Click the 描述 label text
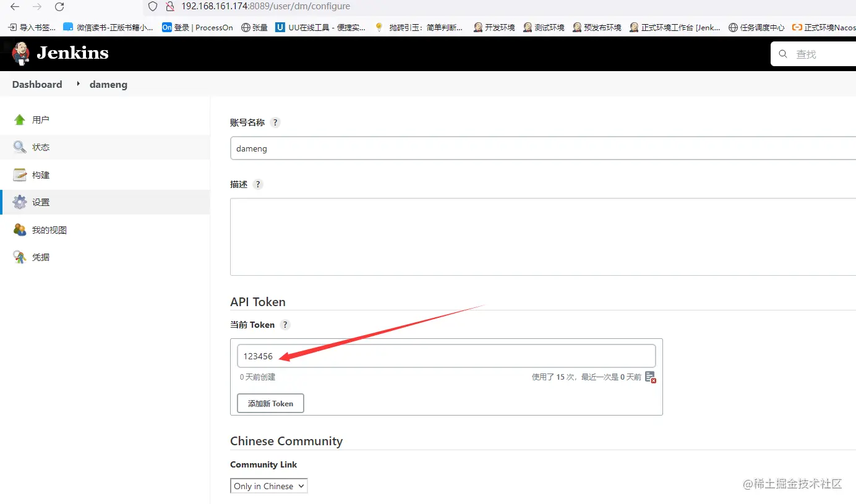 (239, 184)
